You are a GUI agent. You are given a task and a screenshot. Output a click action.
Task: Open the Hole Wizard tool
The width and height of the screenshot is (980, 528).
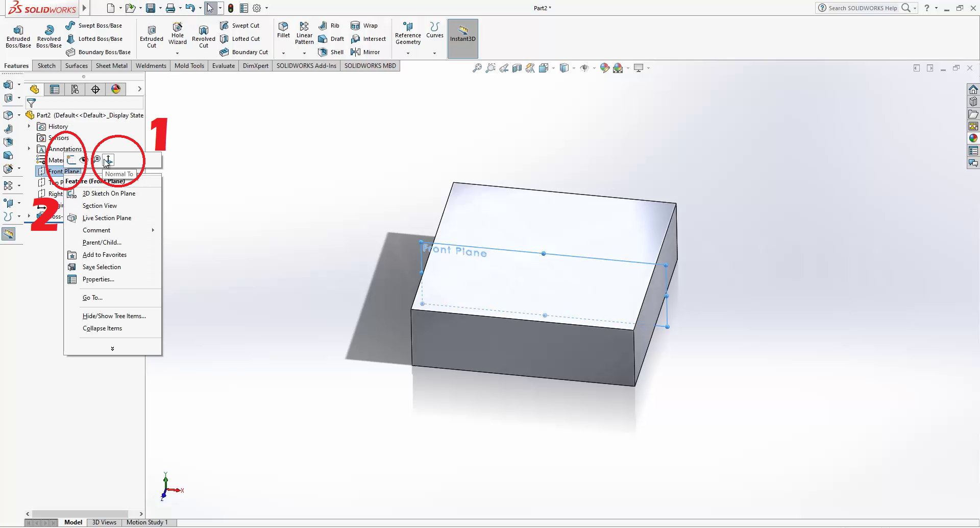point(178,34)
